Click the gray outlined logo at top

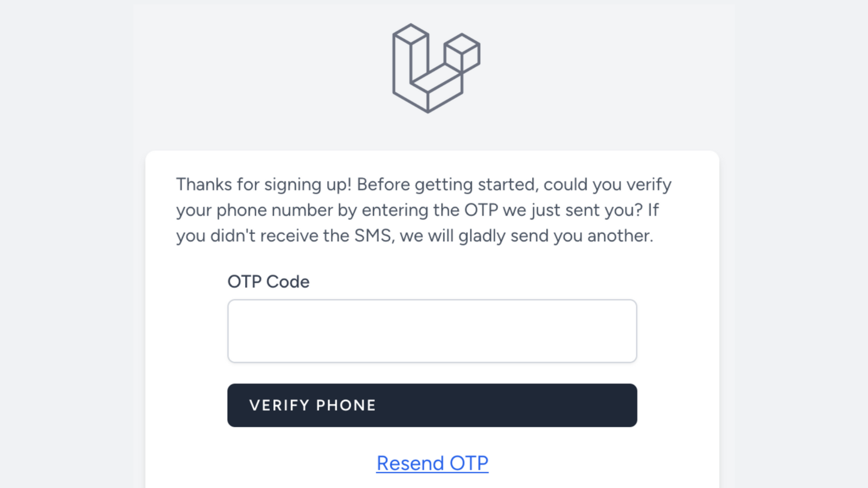(436, 68)
